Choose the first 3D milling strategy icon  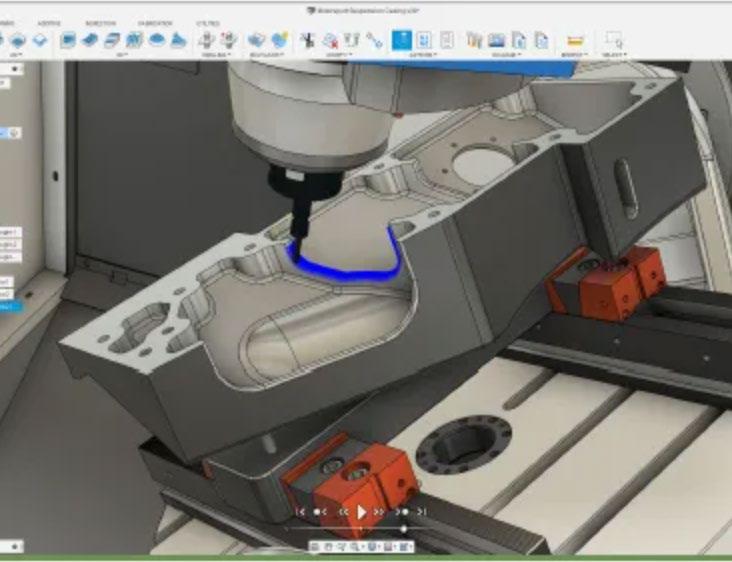coord(68,41)
